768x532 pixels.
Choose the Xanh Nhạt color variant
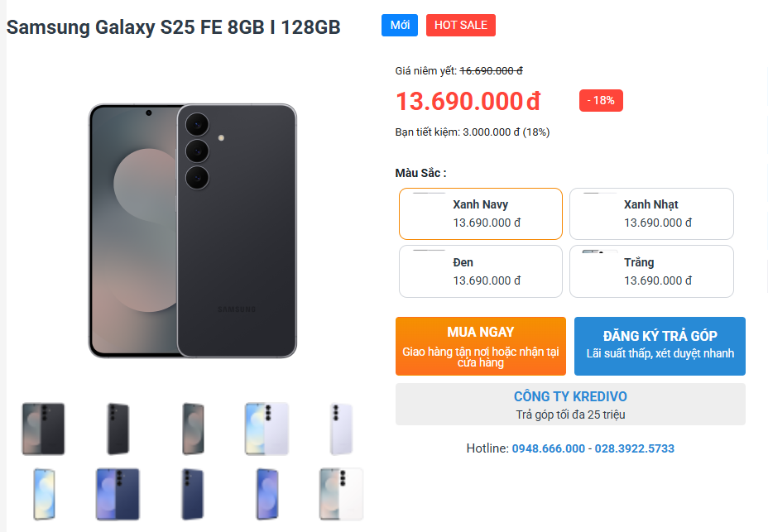click(x=651, y=213)
